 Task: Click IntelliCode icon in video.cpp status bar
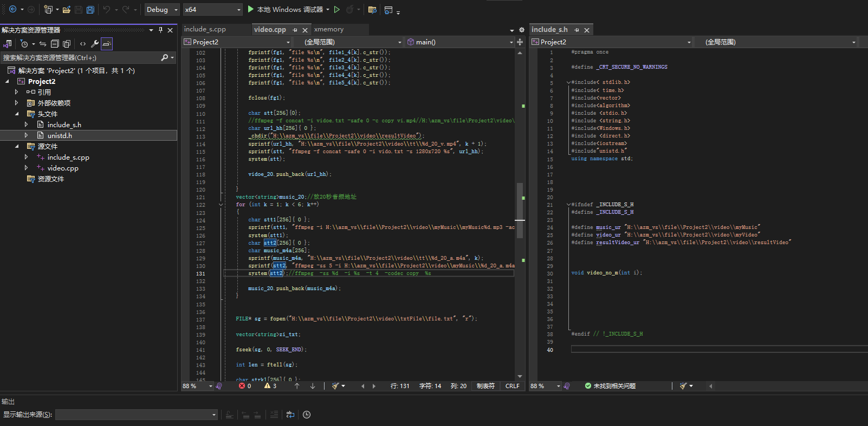219,386
